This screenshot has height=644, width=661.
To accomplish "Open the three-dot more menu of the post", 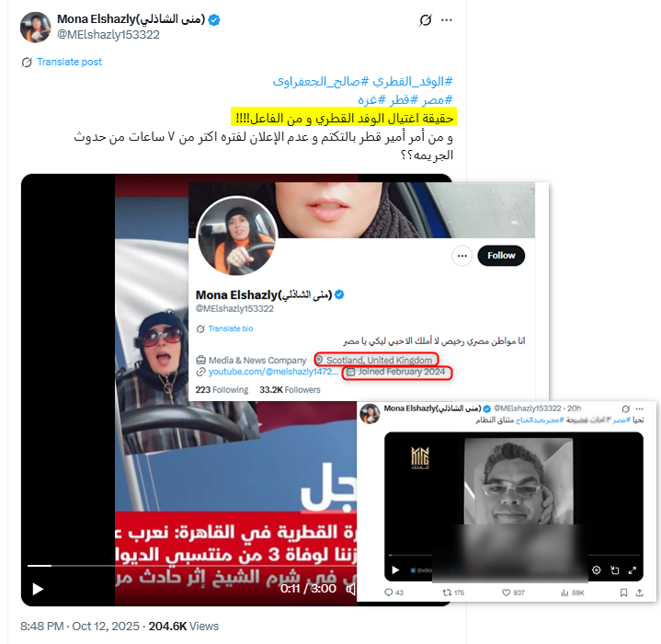I will click(x=447, y=20).
